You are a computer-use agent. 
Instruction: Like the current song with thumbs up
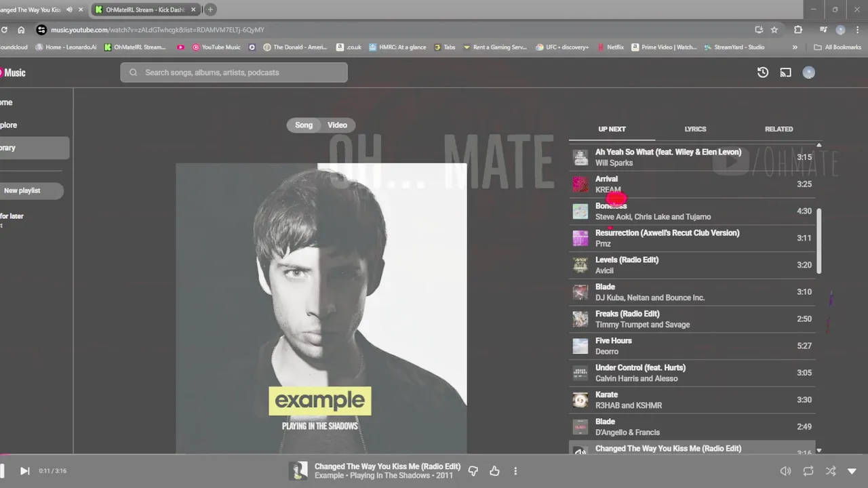pos(494,470)
